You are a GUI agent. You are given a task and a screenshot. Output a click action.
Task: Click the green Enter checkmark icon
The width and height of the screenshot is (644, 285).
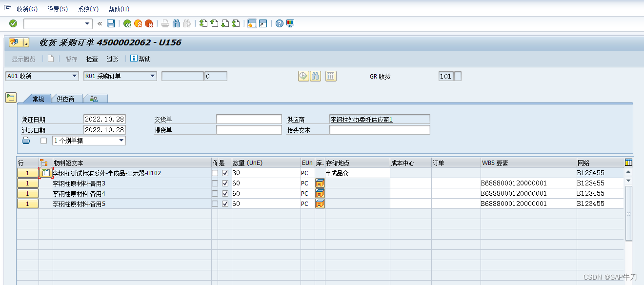13,23
